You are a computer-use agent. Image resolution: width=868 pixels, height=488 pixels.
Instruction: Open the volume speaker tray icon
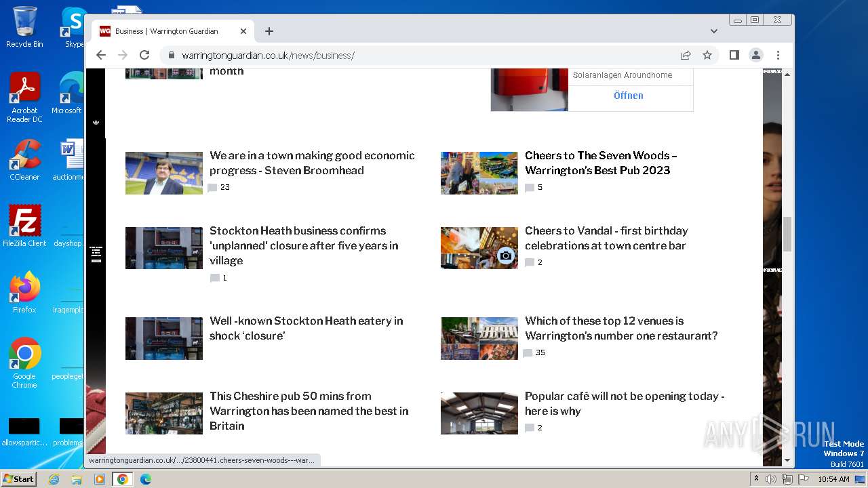(771, 479)
